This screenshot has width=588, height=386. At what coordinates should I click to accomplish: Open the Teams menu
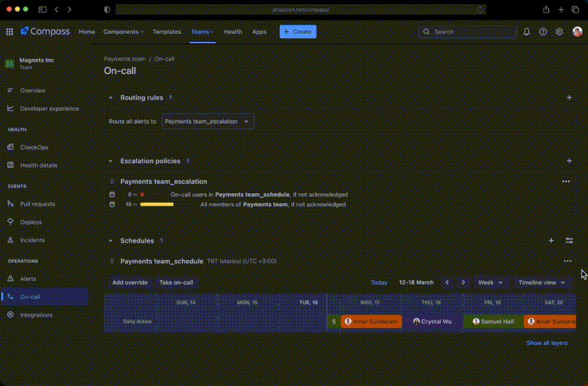[x=202, y=32]
